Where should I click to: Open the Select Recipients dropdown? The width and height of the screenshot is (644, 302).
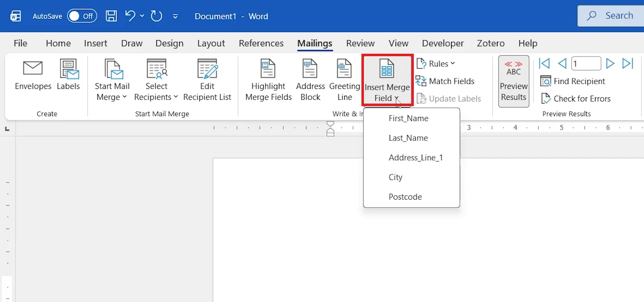[x=156, y=81]
